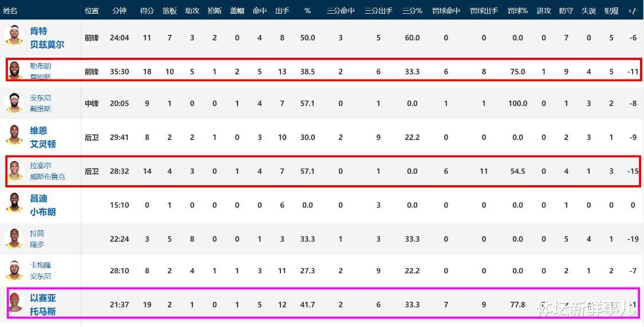Click Wayne Ellington's headshot
The image size is (644, 327).
click(x=14, y=135)
